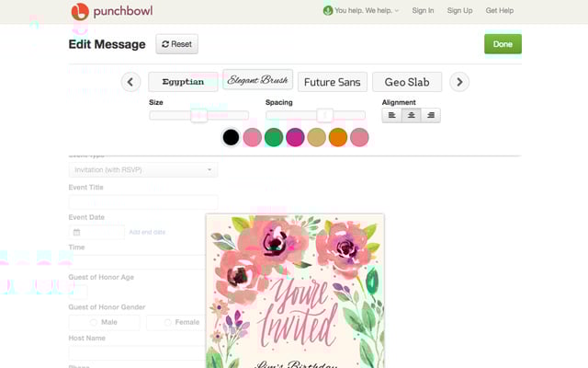Screen dimensions: 588x368
Task: Choose the Egyptian font
Action: point(183,82)
